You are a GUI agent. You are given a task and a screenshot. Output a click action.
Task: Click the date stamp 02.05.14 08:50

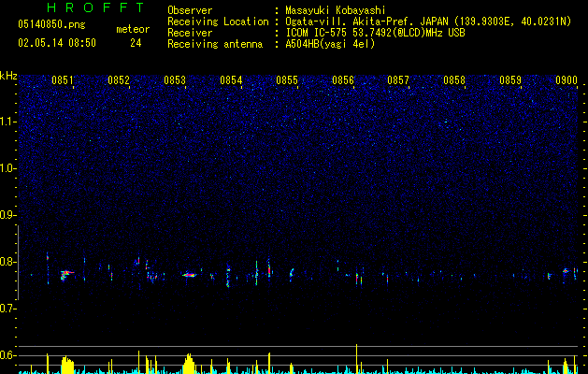[x=57, y=43]
